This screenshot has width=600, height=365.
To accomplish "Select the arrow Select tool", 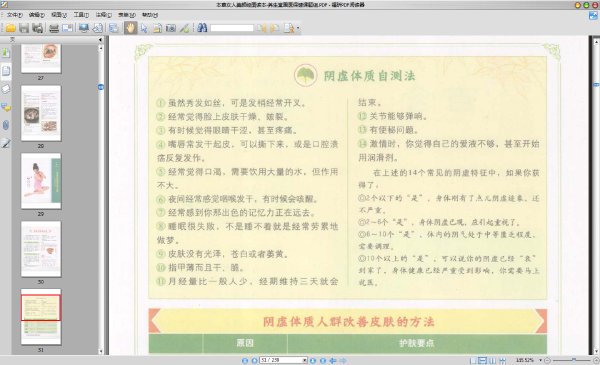I will click(144, 28).
